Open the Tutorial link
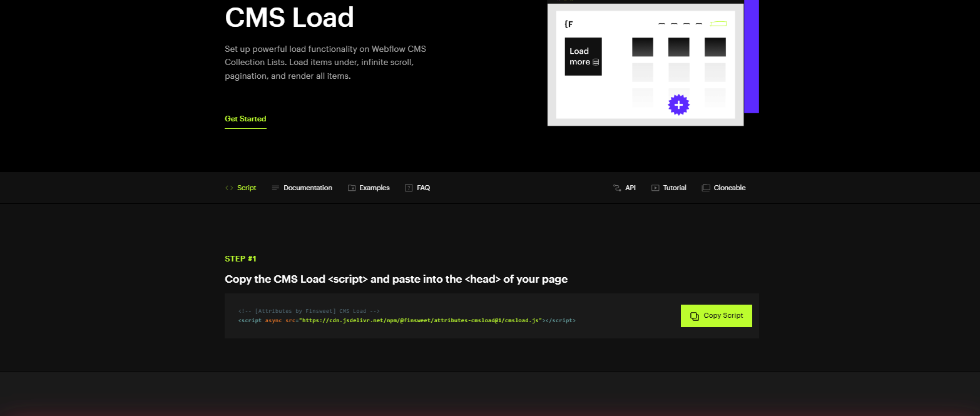 click(x=668, y=188)
